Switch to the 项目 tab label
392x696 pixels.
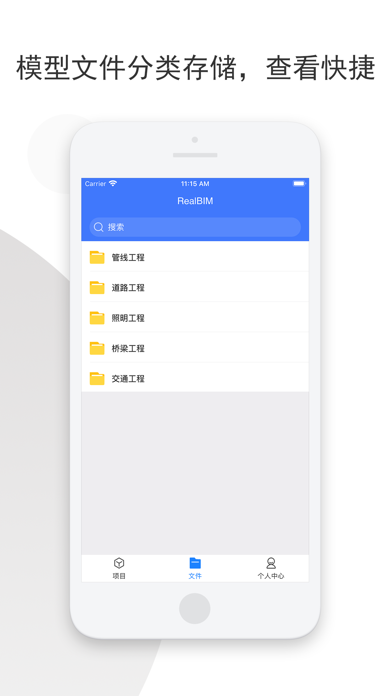click(x=119, y=576)
